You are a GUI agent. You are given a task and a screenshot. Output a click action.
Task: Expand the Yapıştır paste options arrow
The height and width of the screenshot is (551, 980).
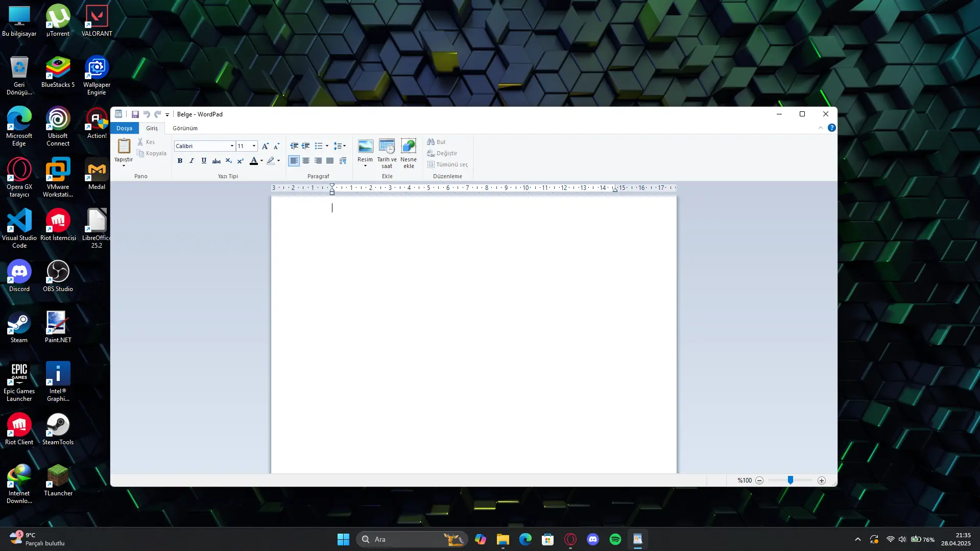point(124,166)
